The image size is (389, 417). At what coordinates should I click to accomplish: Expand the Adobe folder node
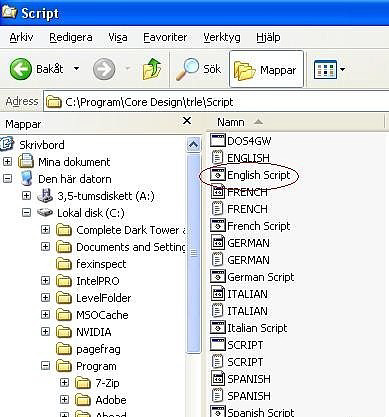[x=64, y=400]
